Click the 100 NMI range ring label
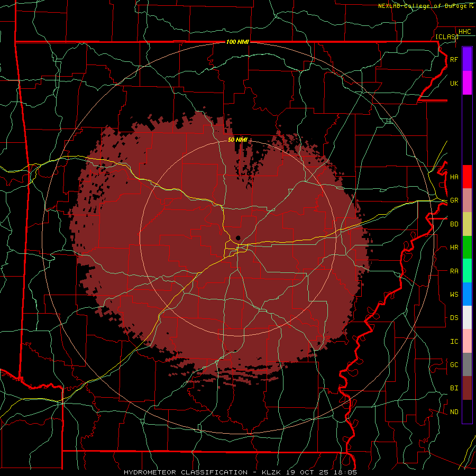 pyautogui.click(x=237, y=42)
